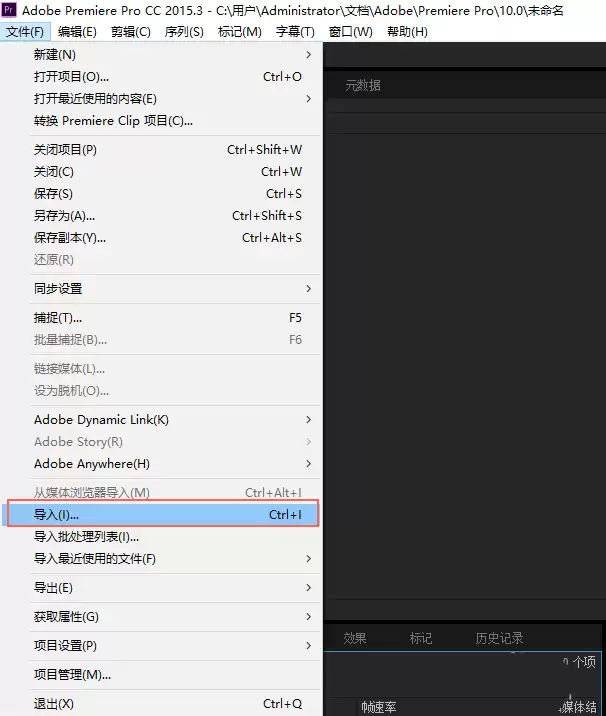Click the Premiere Pro app icon in title bar
The width and height of the screenshot is (606, 716).
(9, 10)
